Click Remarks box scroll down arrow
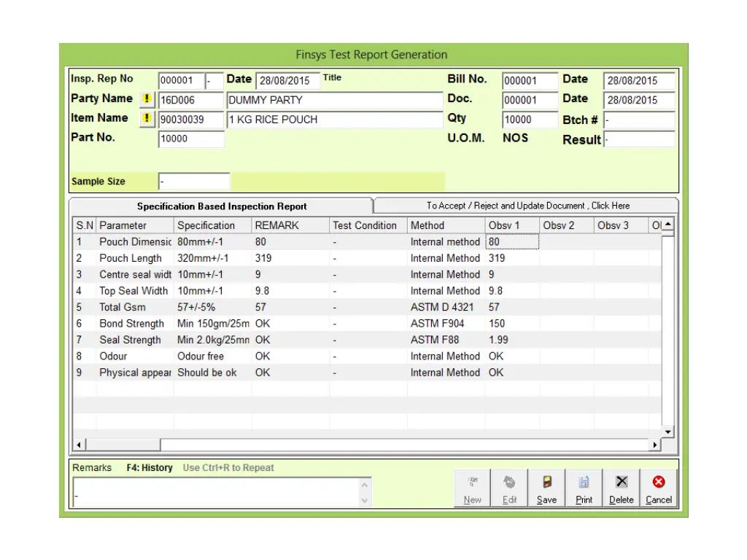This screenshot has height=560, width=747. [x=365, y=500]
